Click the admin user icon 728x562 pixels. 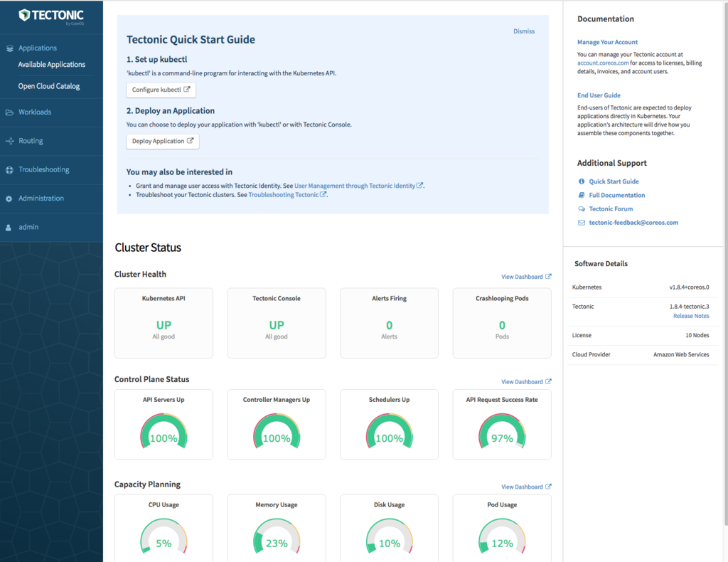(10, 226)
